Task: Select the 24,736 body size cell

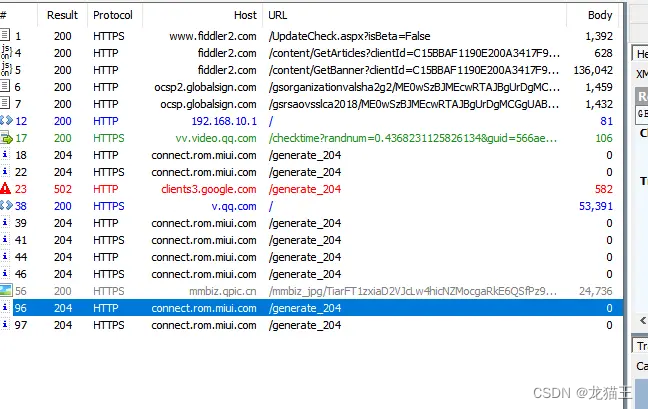Action: (596, 291)
